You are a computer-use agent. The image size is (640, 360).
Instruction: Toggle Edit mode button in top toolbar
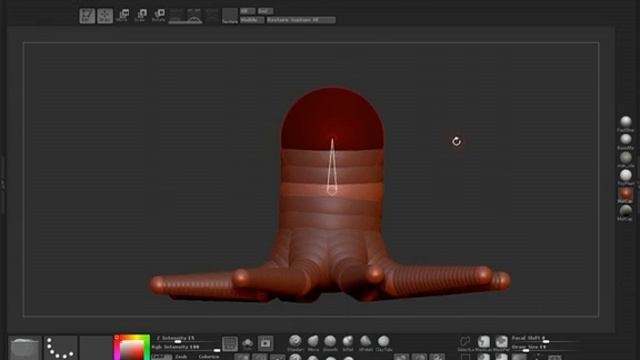pyautogui.click(x=87, y=16)
